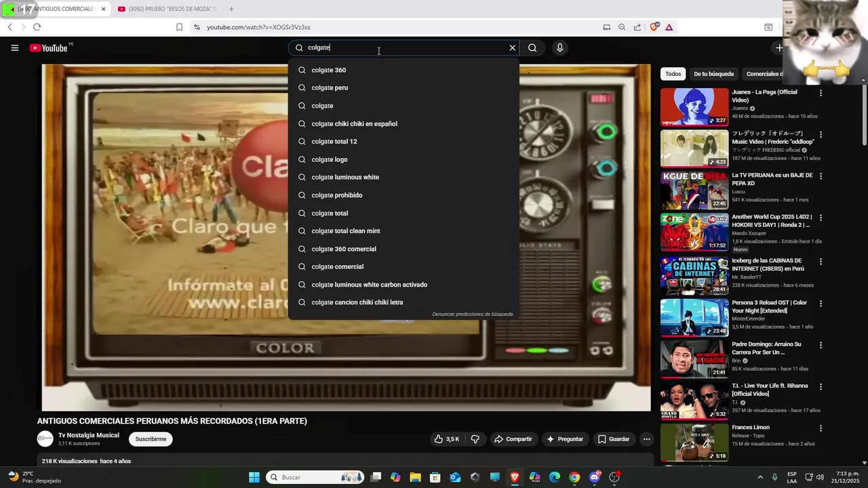Screen dimensions: 868x488
Task: Click the taskbar Buscar search box
Action: pyautogui.click(x=315, y=477)
